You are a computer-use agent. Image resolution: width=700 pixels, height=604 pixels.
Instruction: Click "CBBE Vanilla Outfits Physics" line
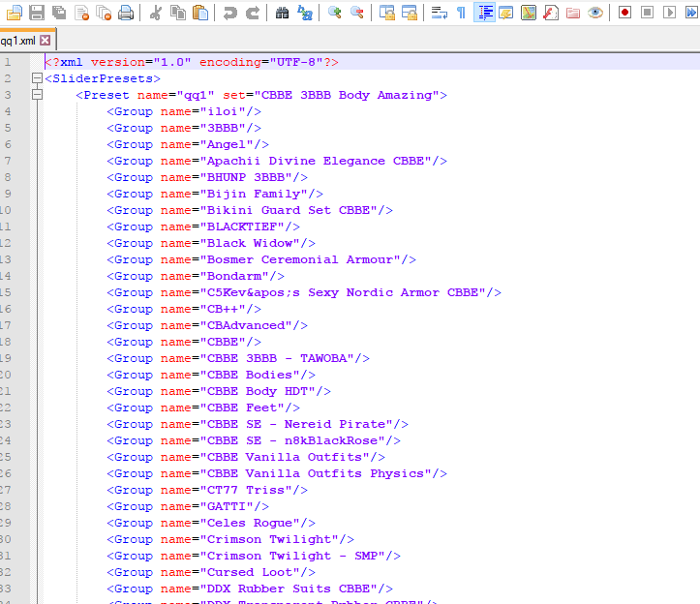pyautogui.click(x=277, y=473)
